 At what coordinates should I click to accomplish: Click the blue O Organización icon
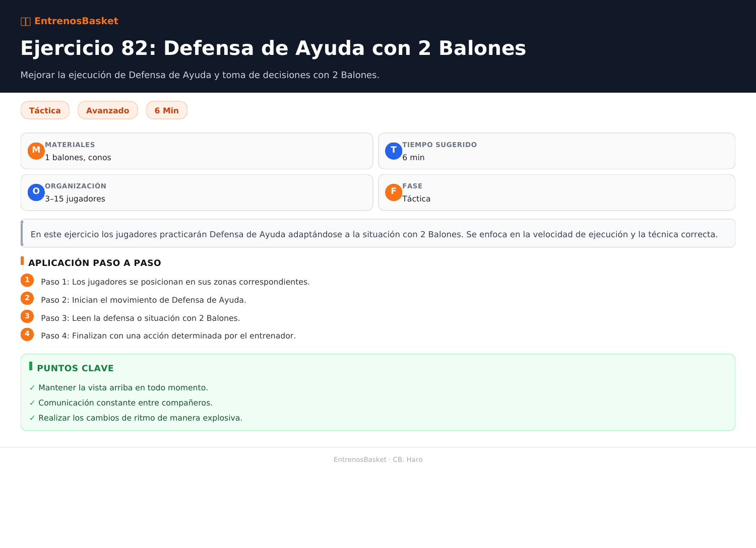pyautogui.click(x=36, y=192)
